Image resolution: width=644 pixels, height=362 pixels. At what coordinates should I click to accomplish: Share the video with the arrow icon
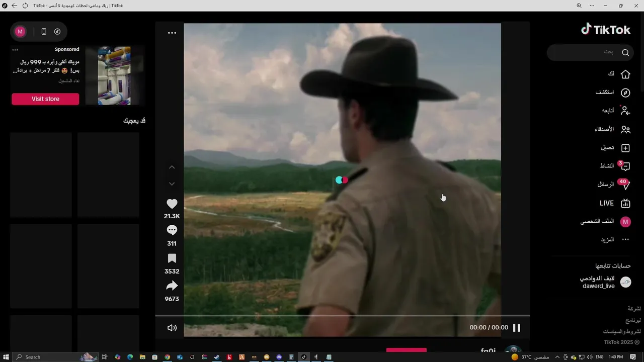[x=172, y=286]
